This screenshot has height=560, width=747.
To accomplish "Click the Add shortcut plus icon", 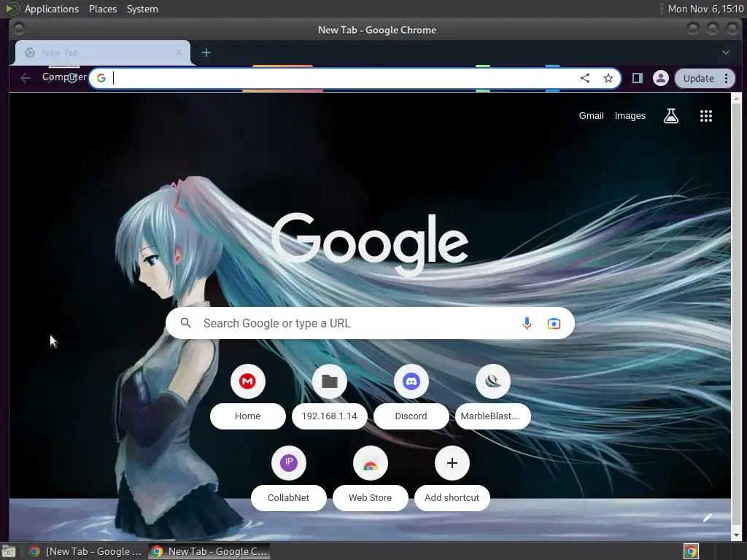I will (x=452, y=463).
